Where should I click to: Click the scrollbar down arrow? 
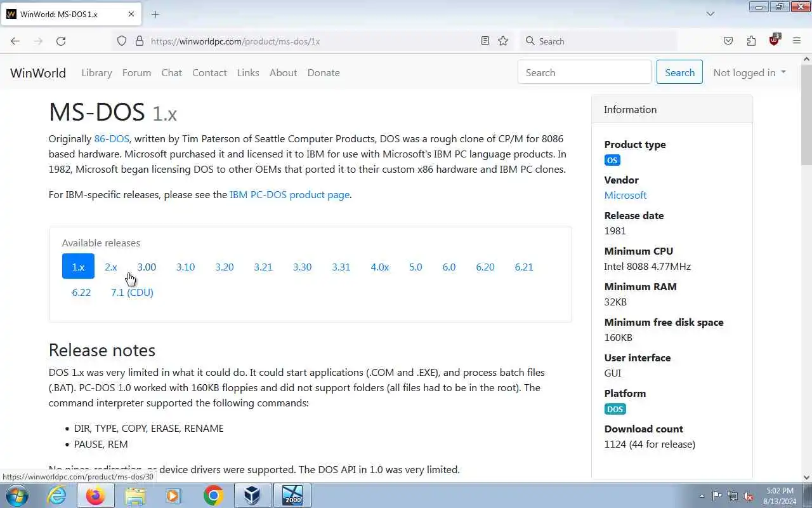806,477
